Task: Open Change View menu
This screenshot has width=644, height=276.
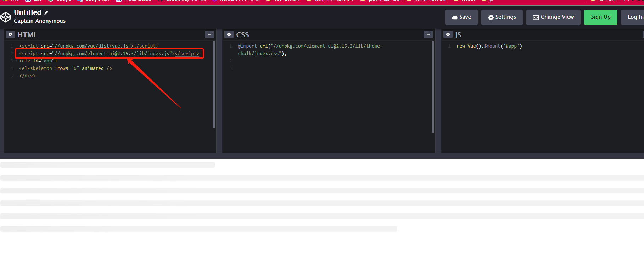Action: click(x=553, y=17)
